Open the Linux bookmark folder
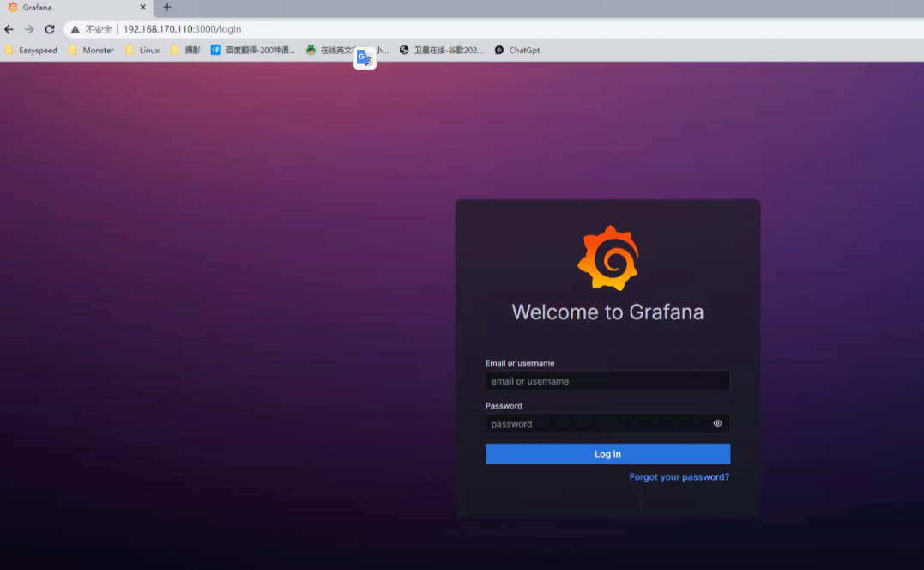Viewport: 924px width, 570px height. click(x=142, y=50)
